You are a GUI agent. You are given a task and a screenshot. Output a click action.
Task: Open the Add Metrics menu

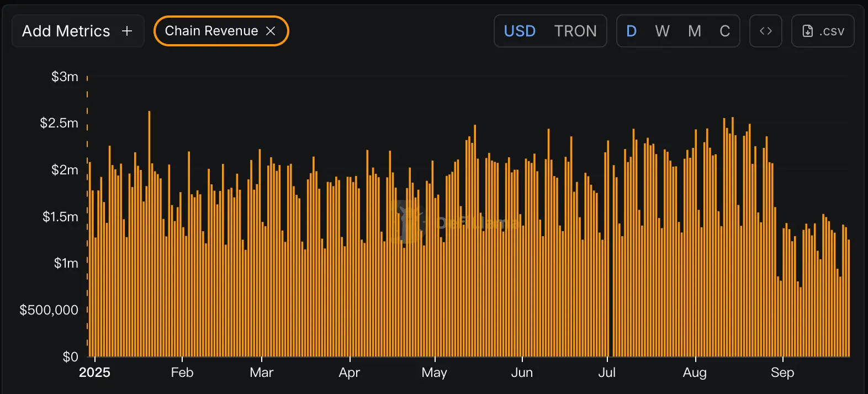pos(77,31)
